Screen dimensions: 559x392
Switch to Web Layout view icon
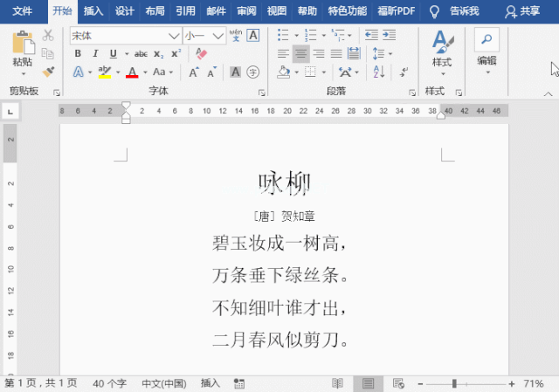(398, 383)
